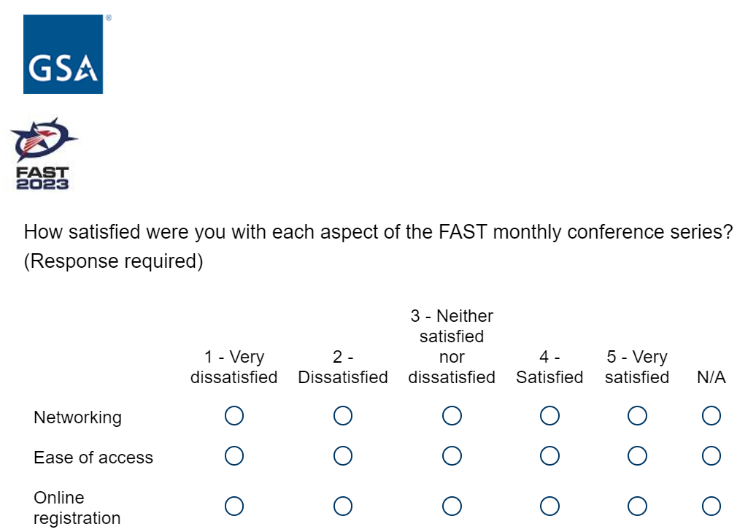Rate Ease of access as 4 - Satisfied

[x=549, y=456]
